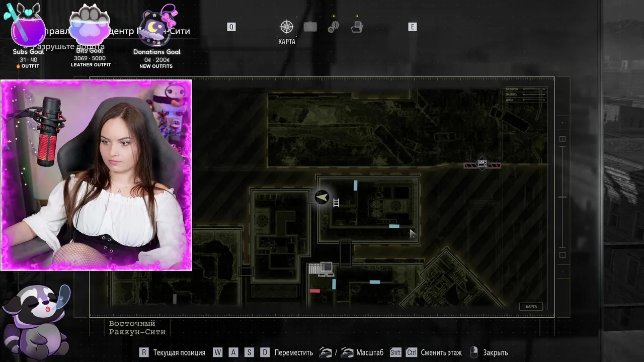Viewport: 644px width, 362px height.
Task: Click the W movement key prompt
Action: click(217, 352)
